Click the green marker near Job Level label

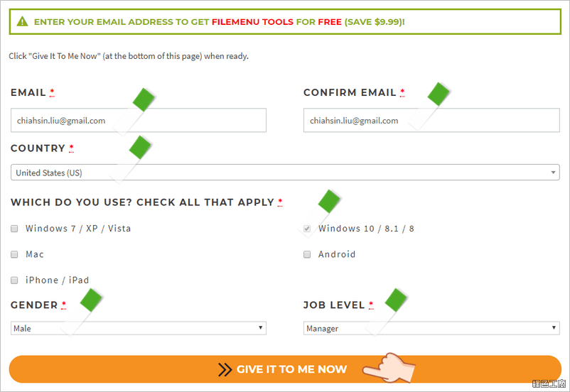tap(396, 300)
